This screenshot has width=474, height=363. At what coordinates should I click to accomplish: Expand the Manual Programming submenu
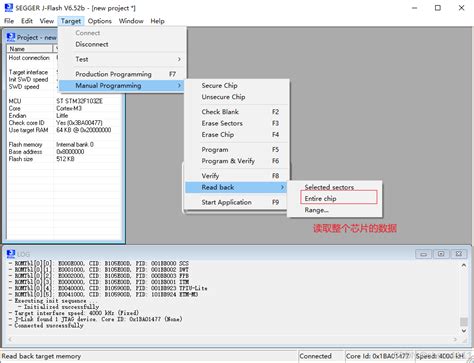(122, 86)
